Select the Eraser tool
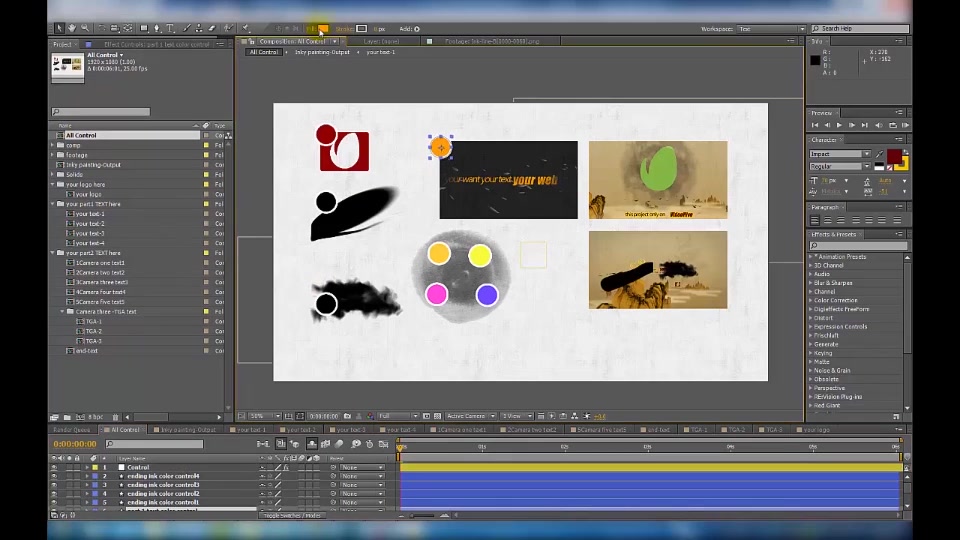This screenshot has height=540, width=960. 212,28
